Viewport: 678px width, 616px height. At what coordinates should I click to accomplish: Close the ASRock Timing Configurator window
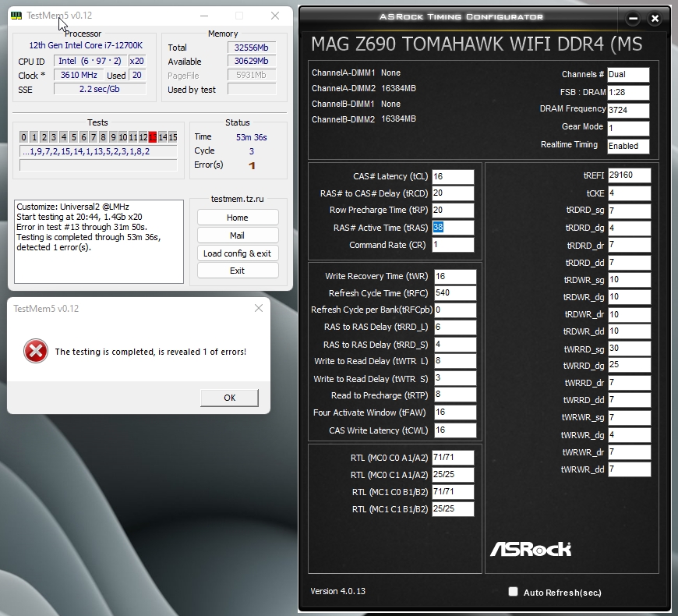tap(655, 18)
